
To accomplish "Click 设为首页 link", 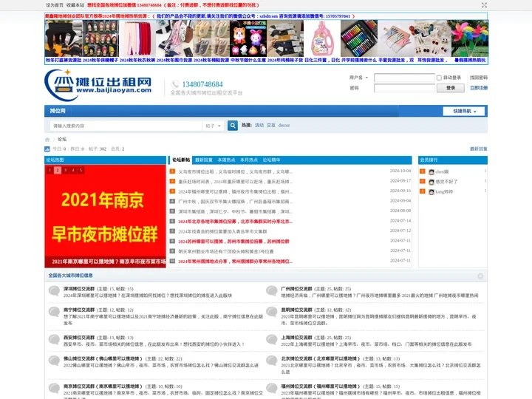I will coord(55,5).
